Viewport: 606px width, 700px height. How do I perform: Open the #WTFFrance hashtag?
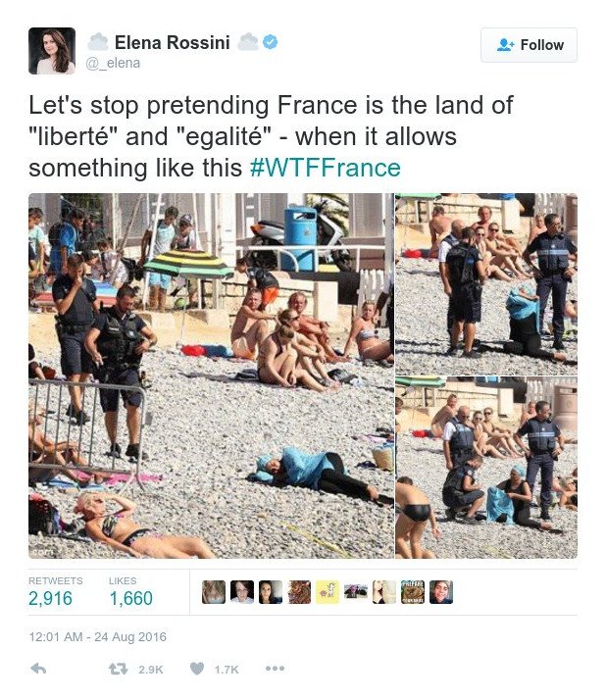pos(326,168)
